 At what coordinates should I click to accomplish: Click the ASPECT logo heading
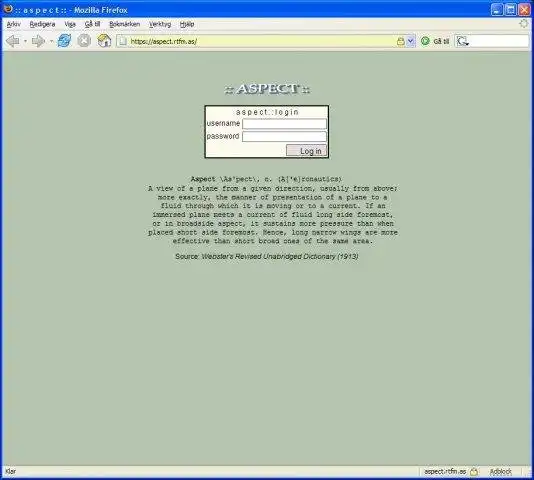coord(267,89)
